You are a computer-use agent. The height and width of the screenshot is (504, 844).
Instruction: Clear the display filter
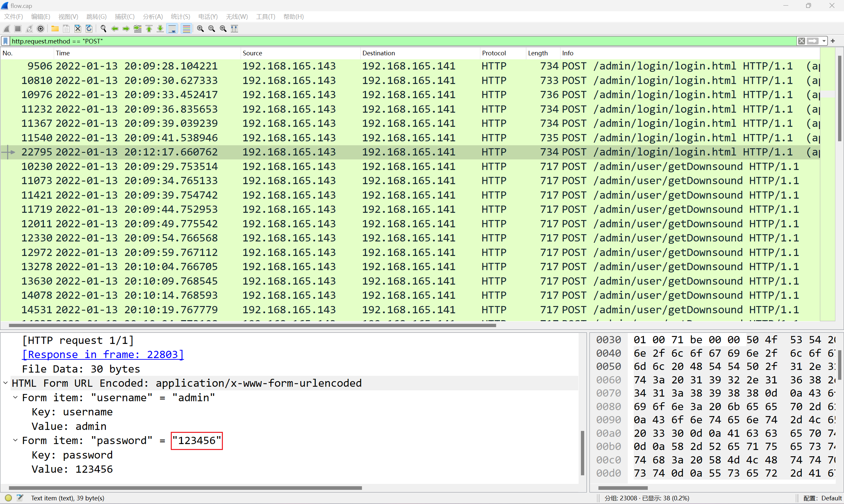tap(801, 41)
